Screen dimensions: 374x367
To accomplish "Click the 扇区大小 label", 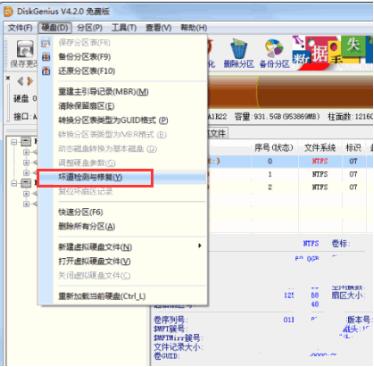I will point(347,295).
